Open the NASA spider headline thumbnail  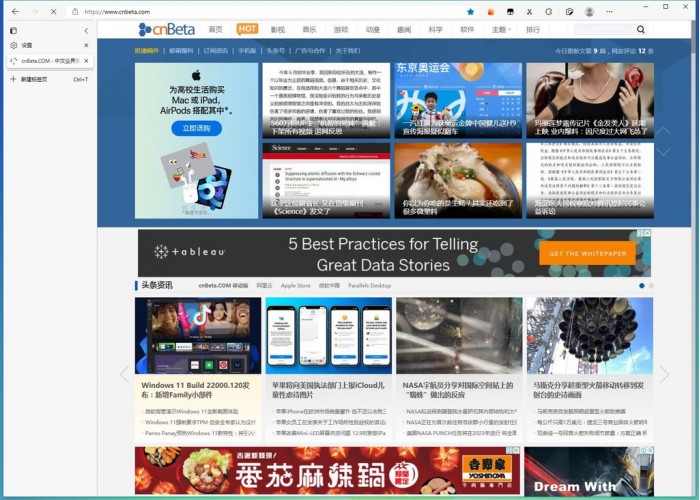(x=459, y=336)
